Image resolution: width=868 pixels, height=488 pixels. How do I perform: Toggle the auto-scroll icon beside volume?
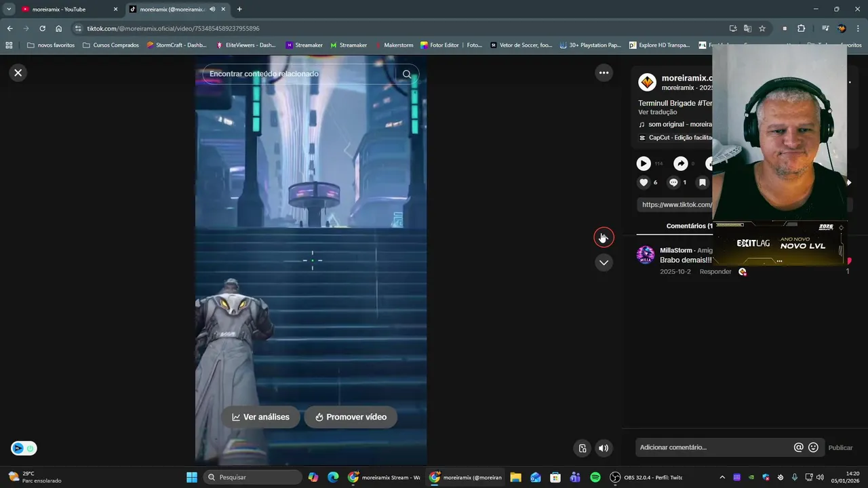[582, 448]
